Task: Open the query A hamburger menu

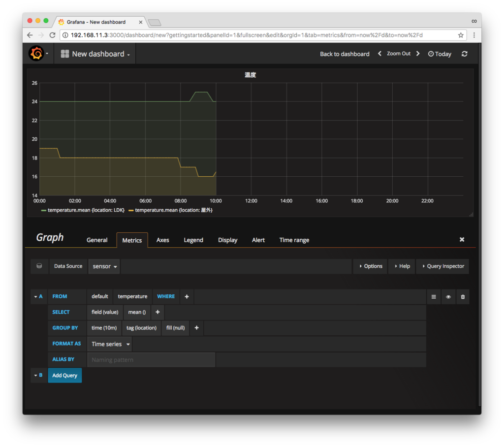Action: tap(434, 296)
